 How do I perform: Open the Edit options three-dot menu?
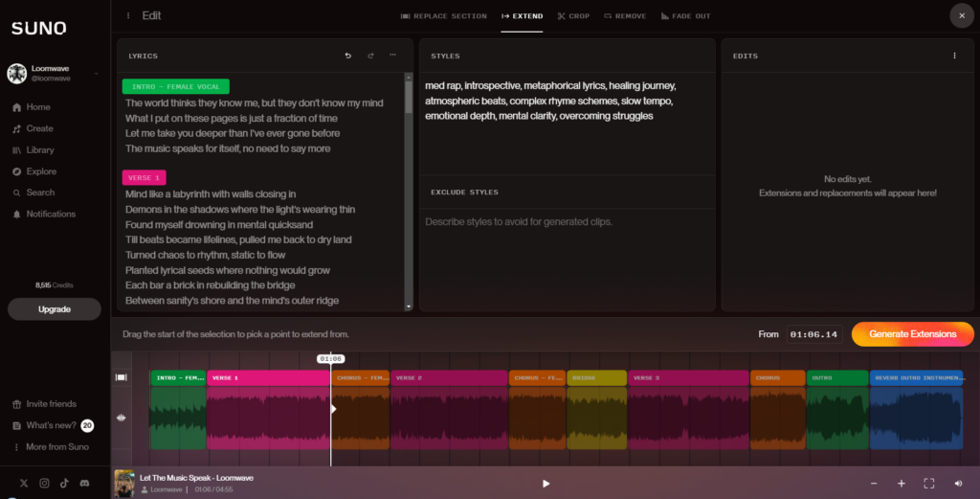128,15
